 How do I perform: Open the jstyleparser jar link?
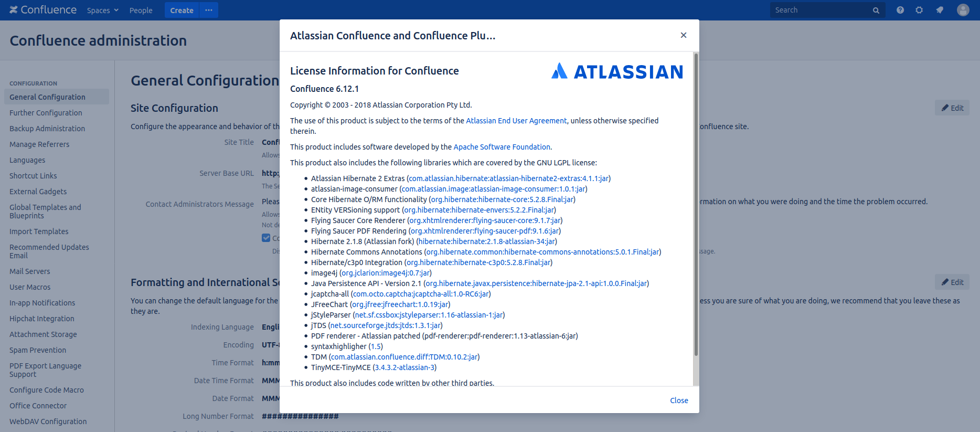[x=429, y=315]
